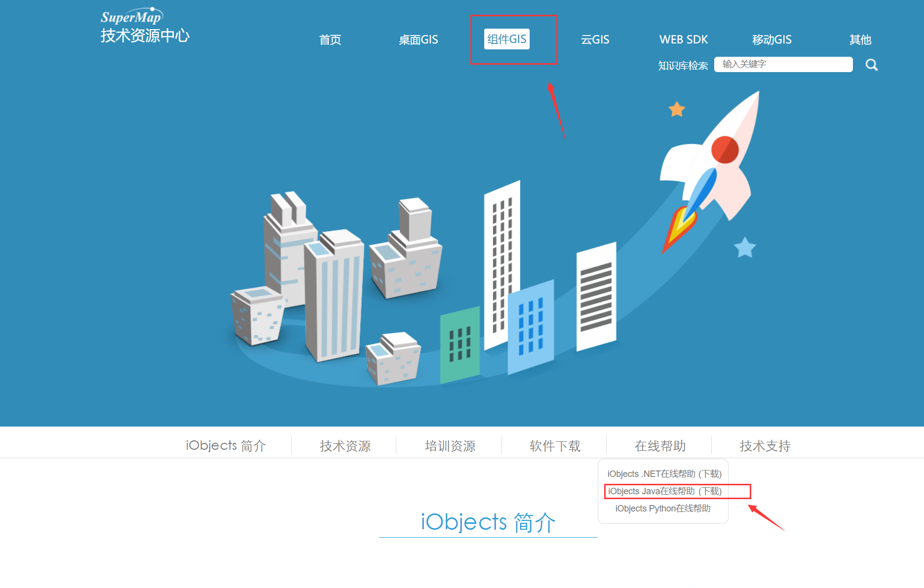Open the 云GIS nav item
The width and height of the screenshot is (924, 588).
click(x=595, y=39)
